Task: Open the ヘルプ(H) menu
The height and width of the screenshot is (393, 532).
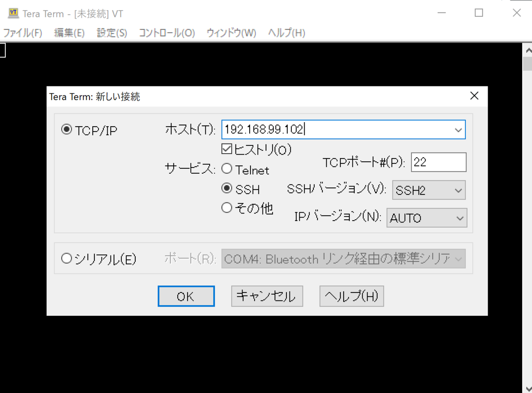Action: pyautogui.click(x=286, y=33)
